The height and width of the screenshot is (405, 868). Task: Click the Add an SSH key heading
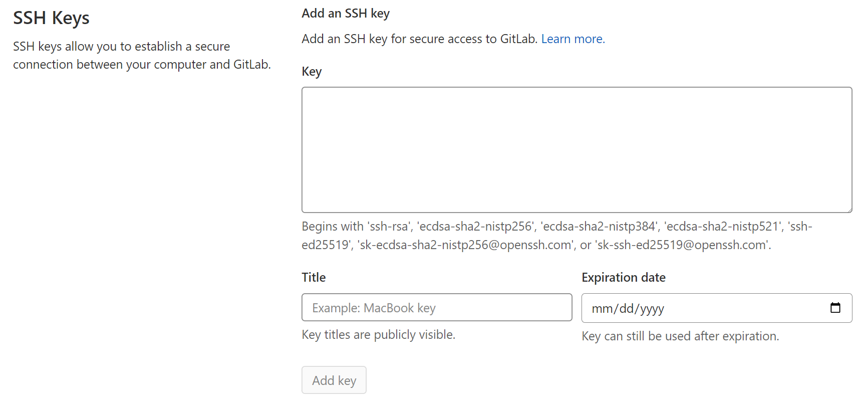tap(345, 14)
